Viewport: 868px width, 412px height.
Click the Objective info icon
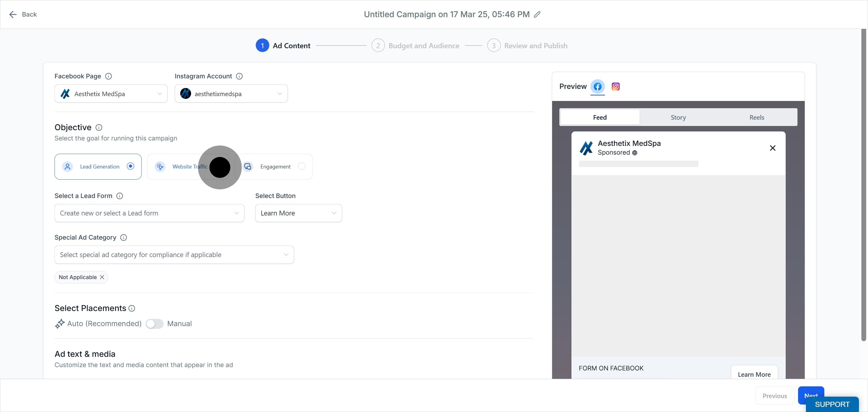coord(99,127)
